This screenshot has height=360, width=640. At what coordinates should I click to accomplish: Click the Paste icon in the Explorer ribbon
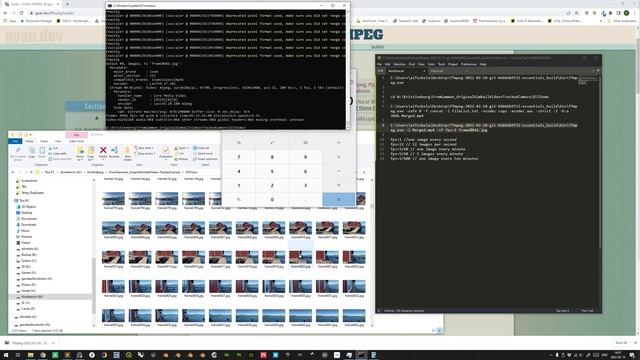[42, 152]
